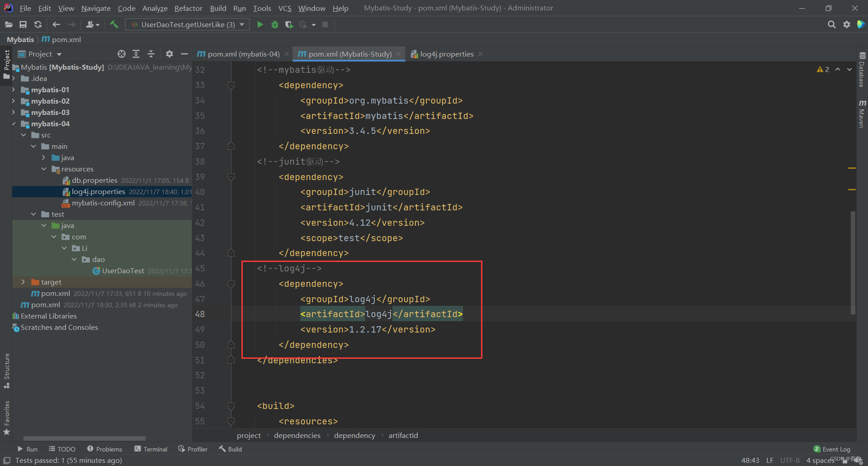Expand all nodes in Project panel

point(136,54)
